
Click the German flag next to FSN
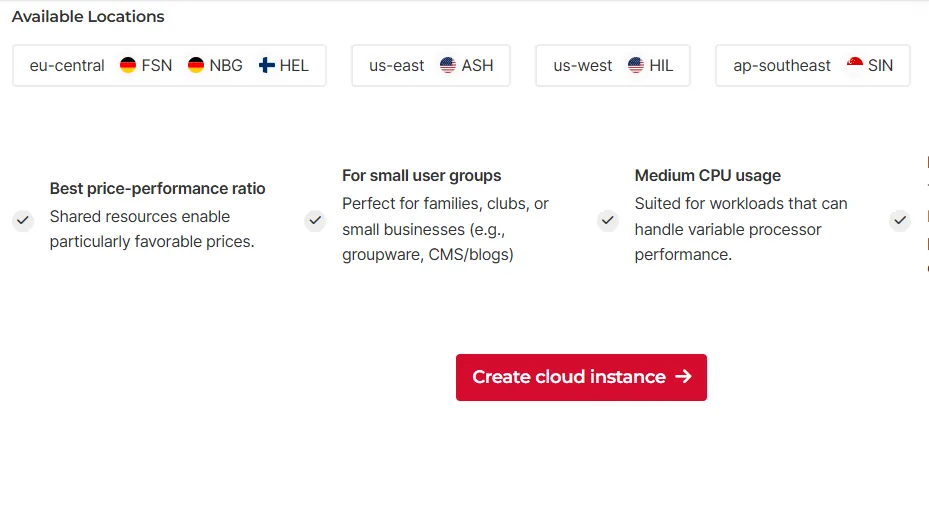pyautogui.click(x=128, y=65)
